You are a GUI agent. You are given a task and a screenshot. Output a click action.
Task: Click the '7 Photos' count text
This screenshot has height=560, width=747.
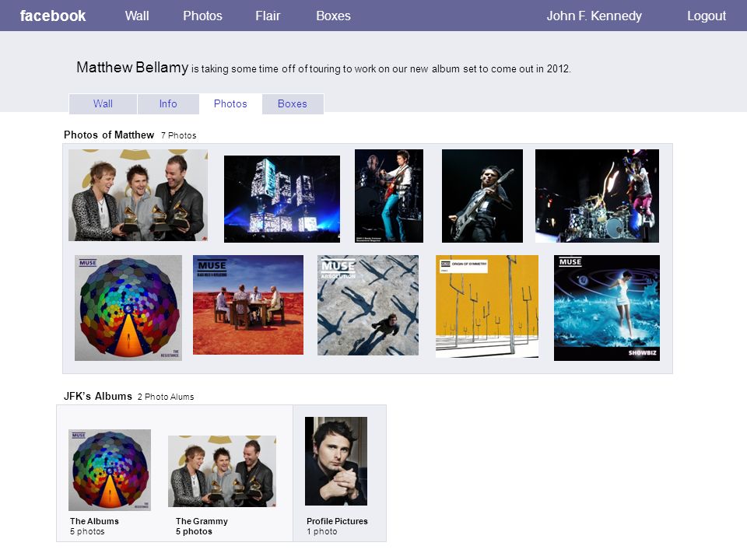click(x=179, y=135)
